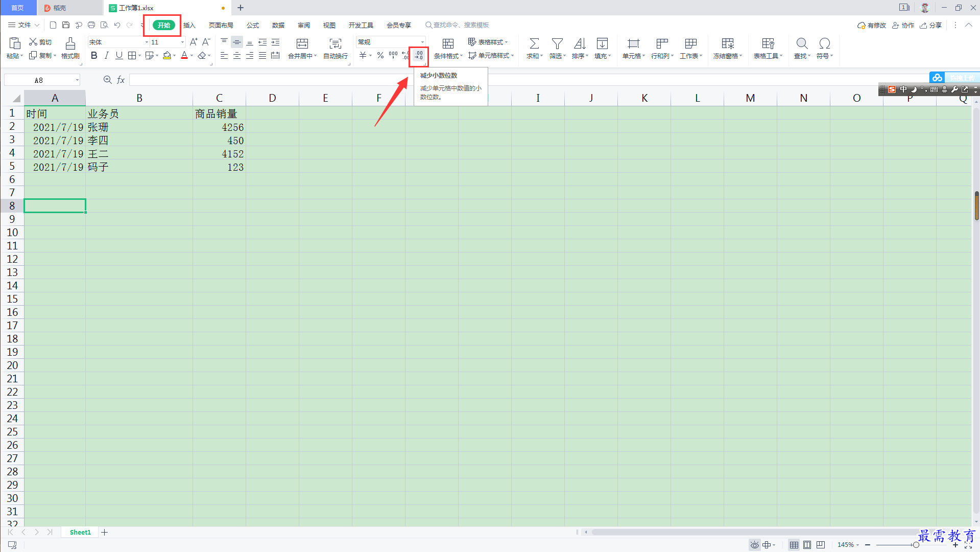Select cell C2 containing 4256
Image resolution: width=980 pixels, height=552 pixels.
tap(219, 127)
